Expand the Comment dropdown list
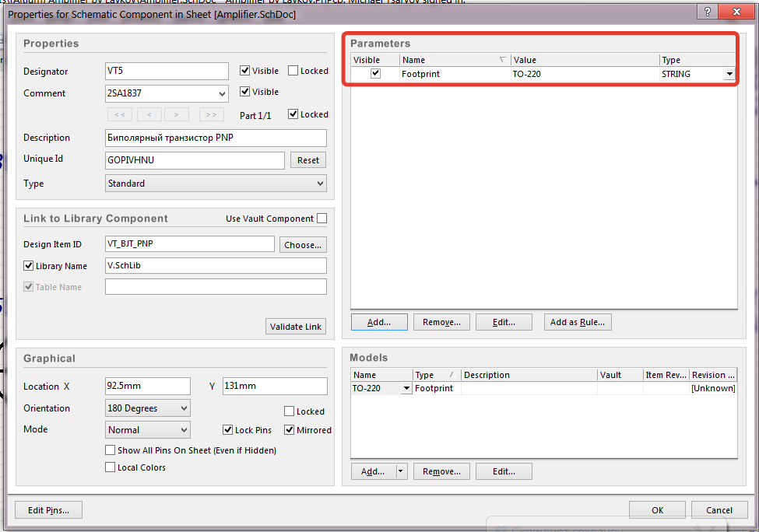759x532 pixels. click(222, 93)
